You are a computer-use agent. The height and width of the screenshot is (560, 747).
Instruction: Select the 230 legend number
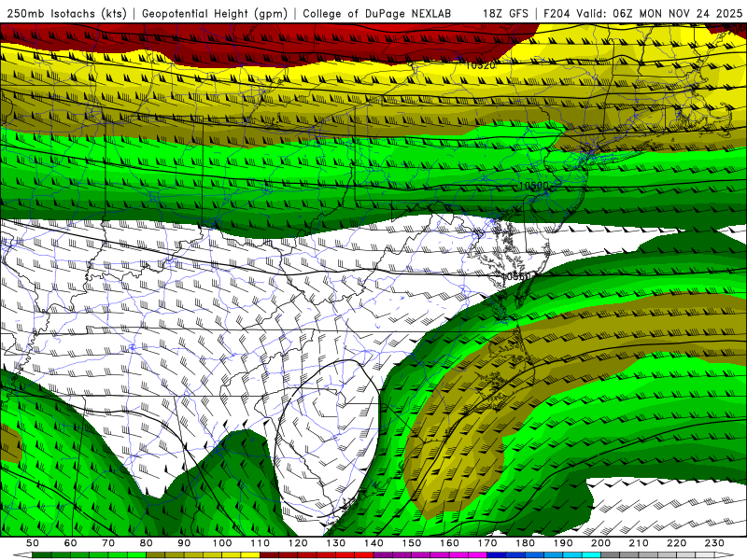[x=714, y=543]
